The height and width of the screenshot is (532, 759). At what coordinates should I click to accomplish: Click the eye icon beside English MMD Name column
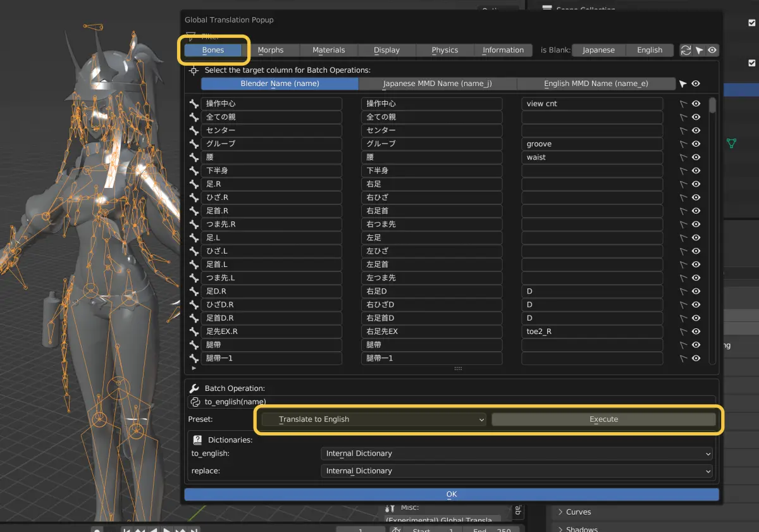pyautogui.click(x=696, y=84)
